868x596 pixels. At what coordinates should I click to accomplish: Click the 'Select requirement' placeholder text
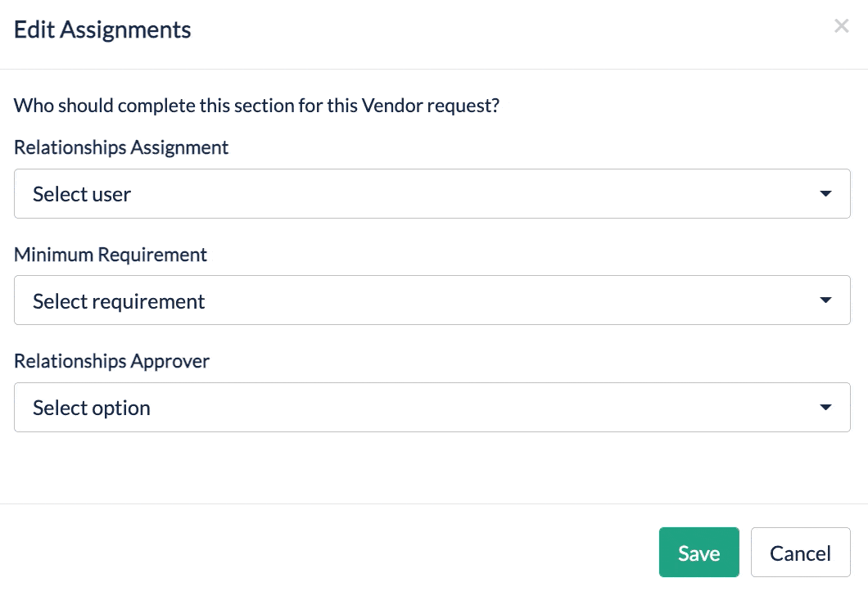coord(119,301)
